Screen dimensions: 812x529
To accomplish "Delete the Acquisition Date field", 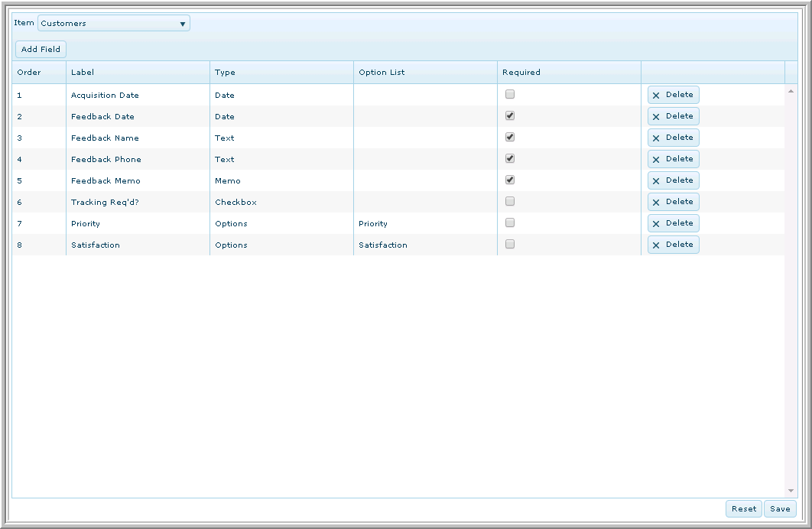I will coord(673,95).
